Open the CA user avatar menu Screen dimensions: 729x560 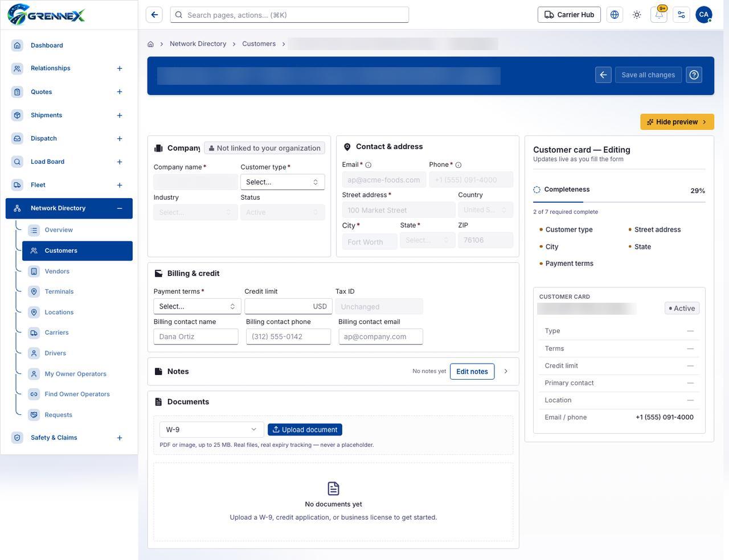(704, 15)
